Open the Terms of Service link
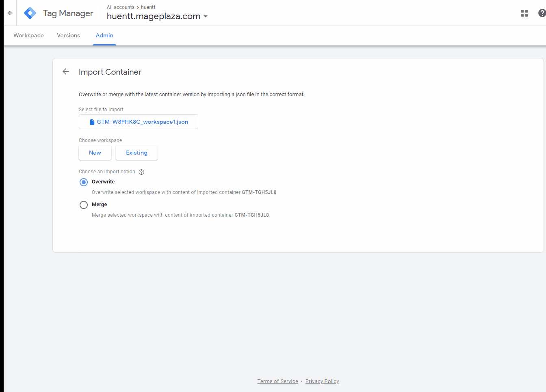The width and height of the screenshot is (546, 392). (x=278, y=381)
